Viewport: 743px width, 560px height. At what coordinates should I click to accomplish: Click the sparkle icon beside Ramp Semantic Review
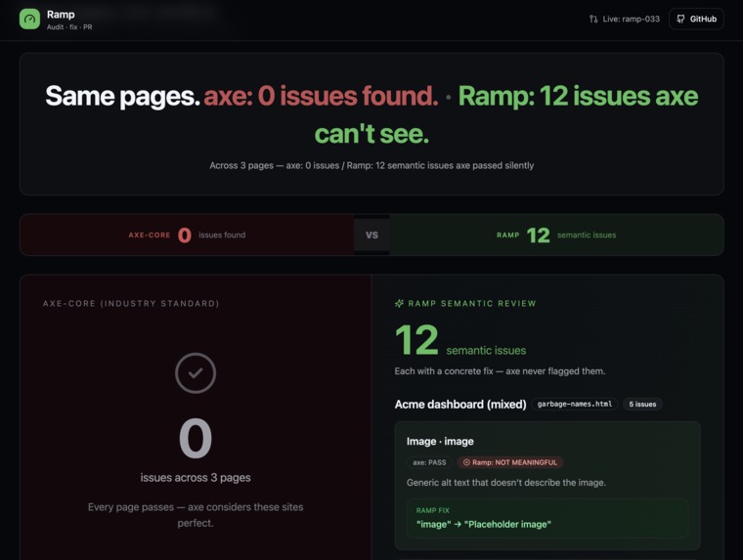click(x=400, y=303)
